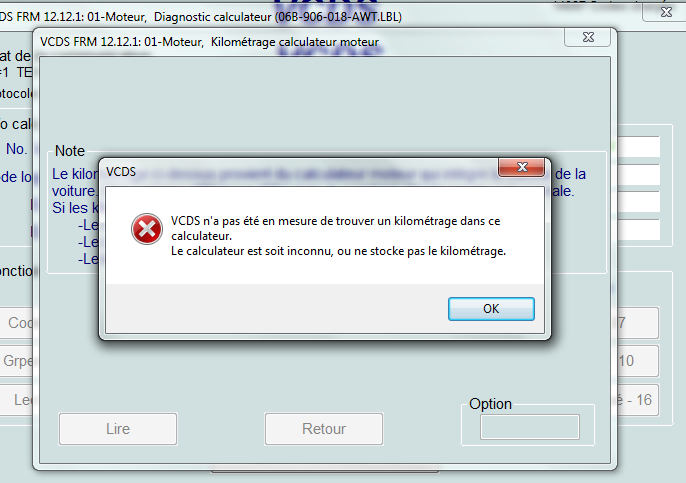Click the Lire button

pyautogui.click(x=118, y=429)
